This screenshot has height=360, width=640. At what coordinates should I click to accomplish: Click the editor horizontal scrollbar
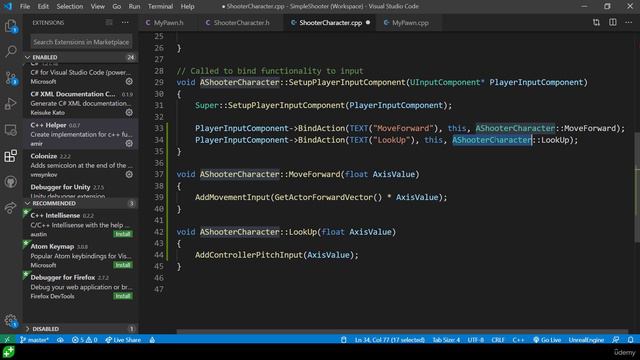tap(402, 331)
